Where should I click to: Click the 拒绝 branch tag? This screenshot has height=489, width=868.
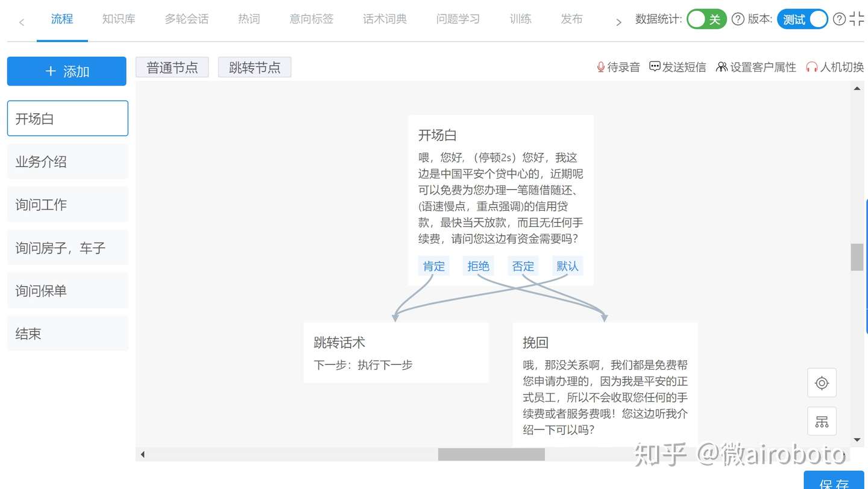(479, 266)
